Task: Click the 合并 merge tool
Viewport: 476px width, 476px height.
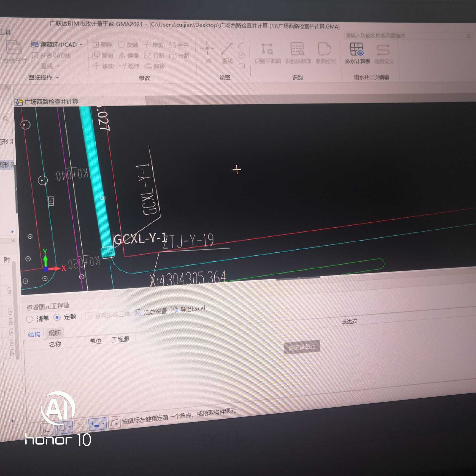Action: [x=179, y=45]
